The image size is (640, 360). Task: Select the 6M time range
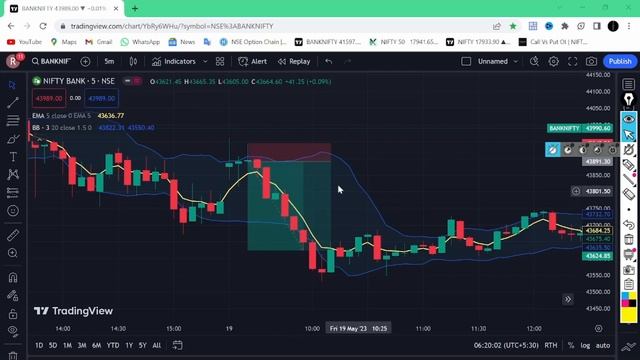point(96,345)
